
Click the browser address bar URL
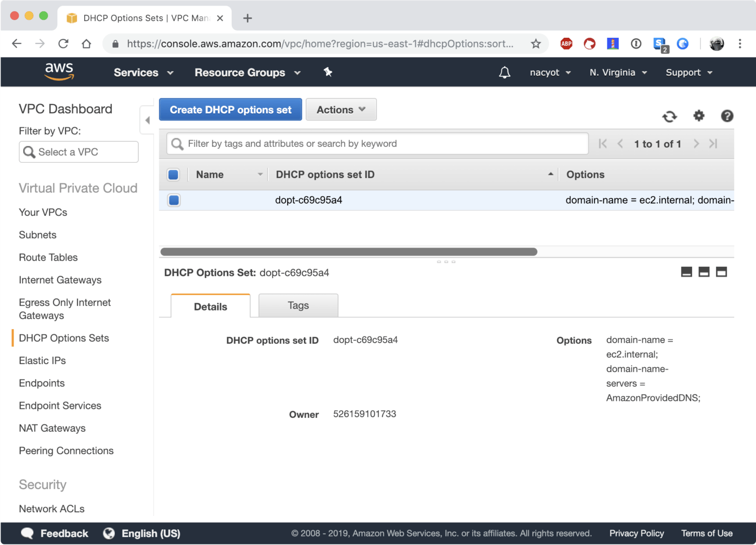(320, 44)
